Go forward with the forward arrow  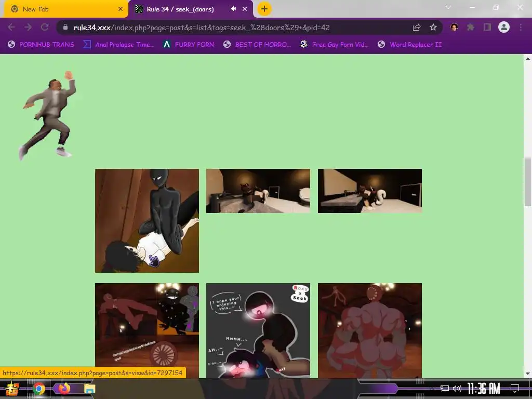pos(28,28)
